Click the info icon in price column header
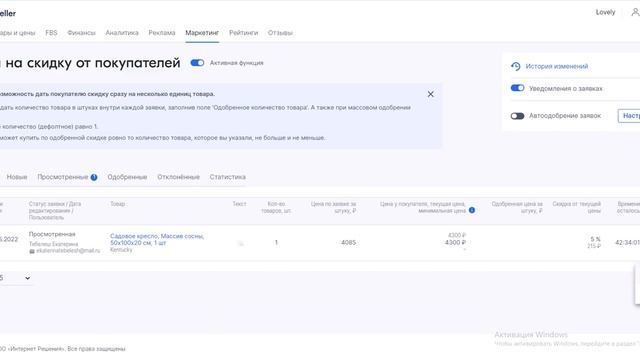Viewport: 640px width, 360px height. click(472, 210)
